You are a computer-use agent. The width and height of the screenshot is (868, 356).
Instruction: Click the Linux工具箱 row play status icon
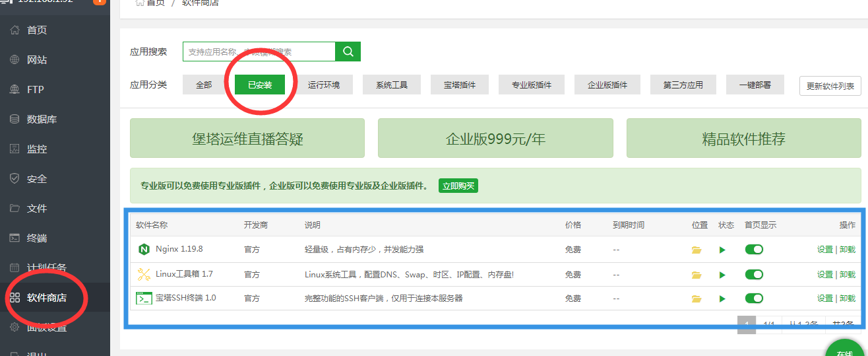click(x=723, y=274)
